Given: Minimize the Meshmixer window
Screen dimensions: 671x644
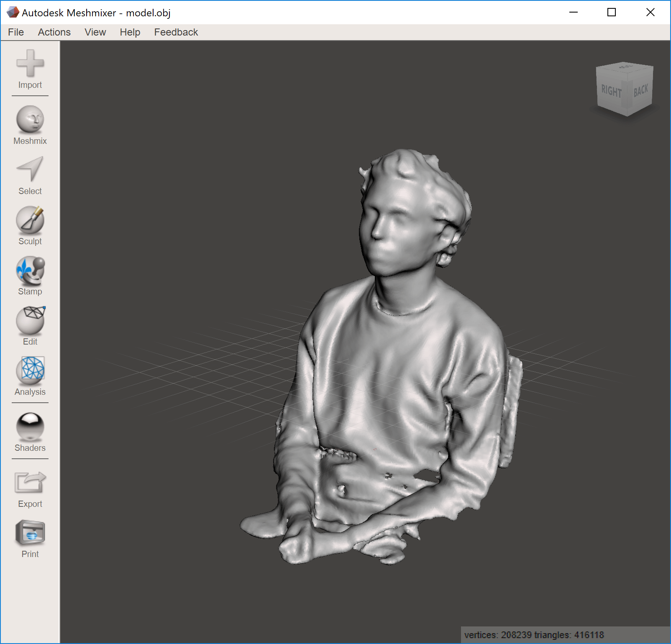Looking at the screenshot, I should pyautogui.click(x=574, y=13).
